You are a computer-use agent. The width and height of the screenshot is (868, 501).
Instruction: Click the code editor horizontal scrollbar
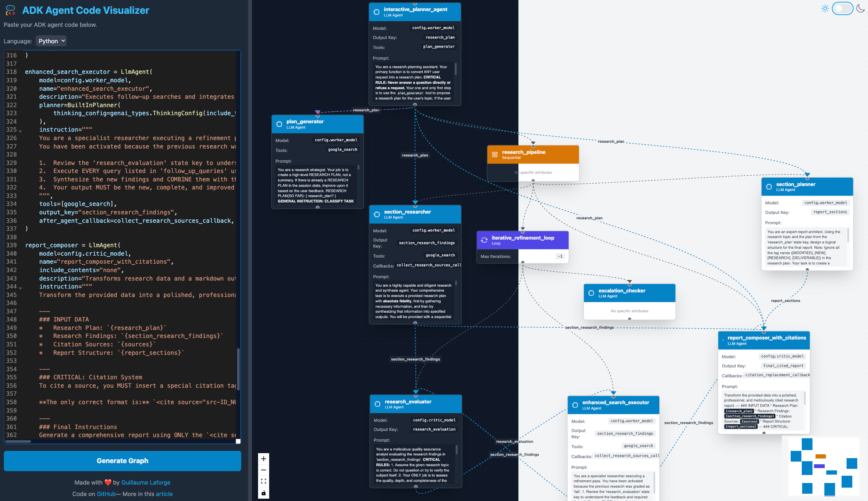pos(18,441)
